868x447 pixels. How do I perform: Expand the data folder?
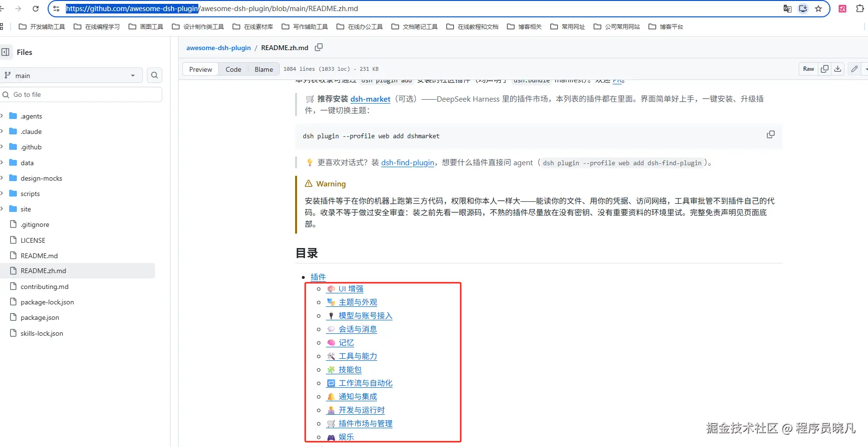(2, 162)
